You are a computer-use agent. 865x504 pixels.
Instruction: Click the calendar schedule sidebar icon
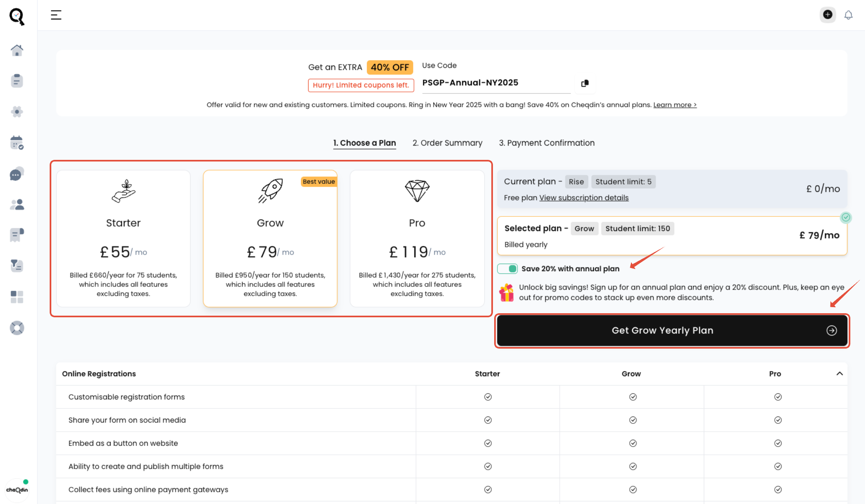pos(17,143)
